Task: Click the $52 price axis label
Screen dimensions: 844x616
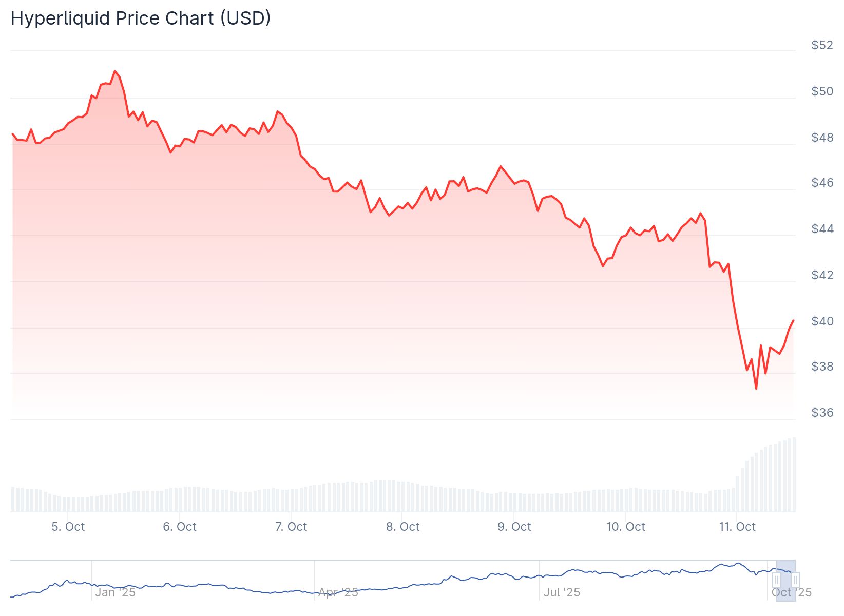Action: click(x=822, y=45)
